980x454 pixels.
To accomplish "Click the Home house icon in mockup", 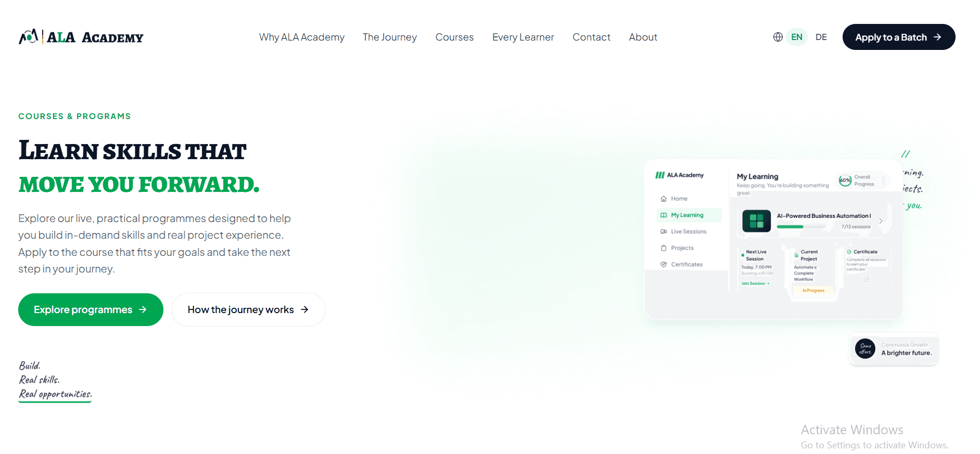I will coord(664,199).
